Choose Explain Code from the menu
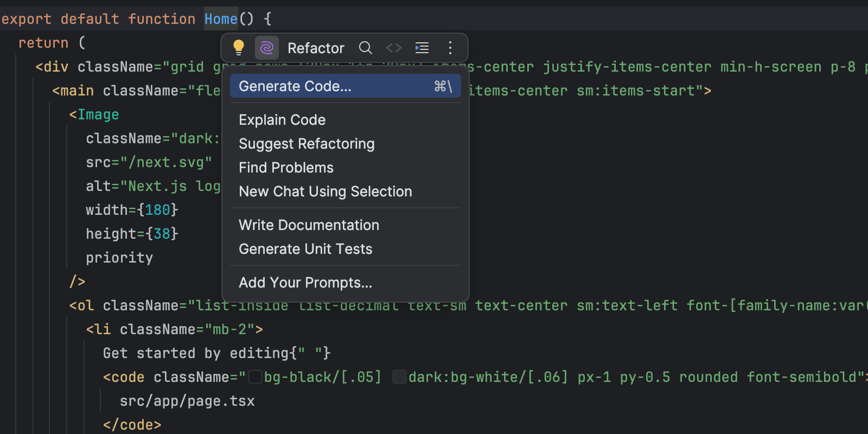 click(282, 120)
